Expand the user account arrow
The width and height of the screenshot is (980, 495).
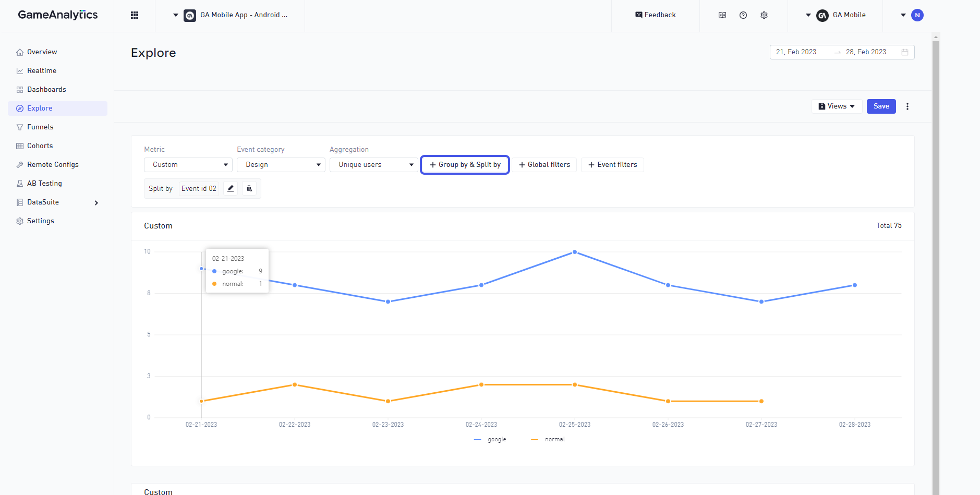tap(903, 15)
